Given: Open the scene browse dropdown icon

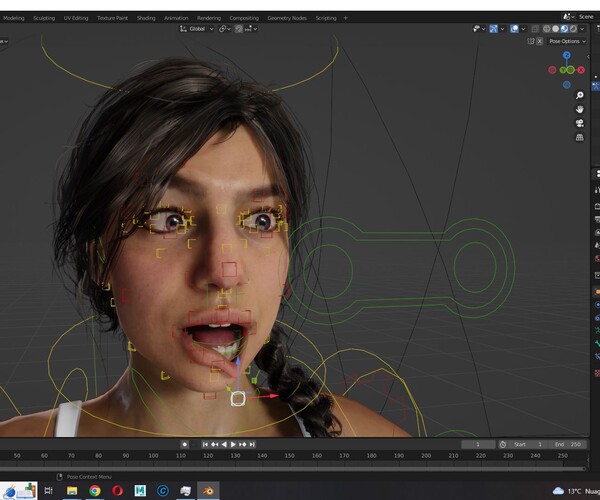Looking at the screenshot, I should tap(568, 17).
